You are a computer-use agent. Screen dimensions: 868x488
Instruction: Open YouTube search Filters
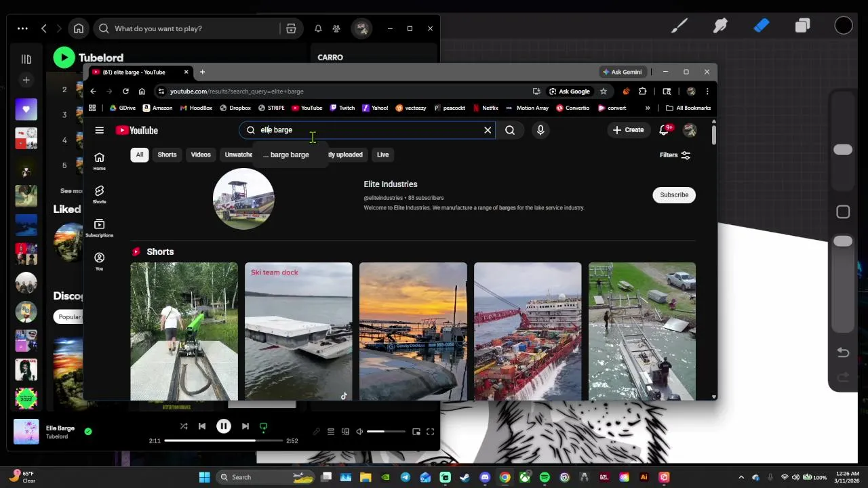(675, 155)
